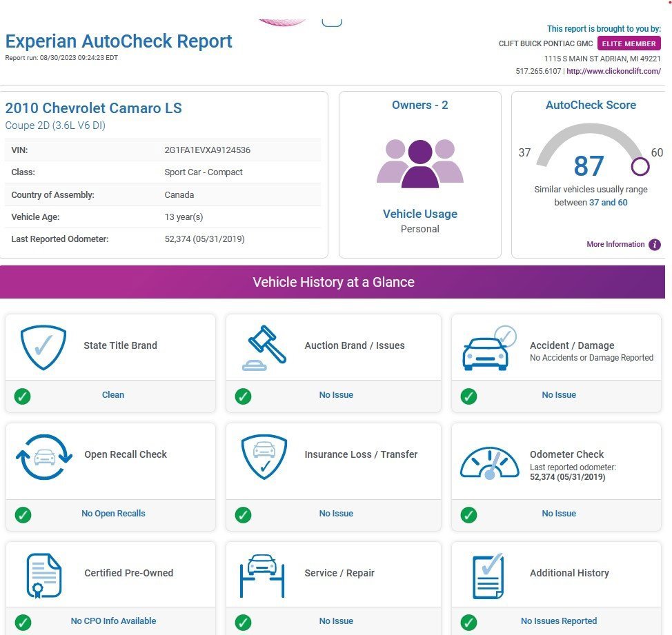Image resolution: width=672 pixels, height=635 pixels.
Task: Click No Issue under Auction Brand / Issues
Action: (336, 395)
